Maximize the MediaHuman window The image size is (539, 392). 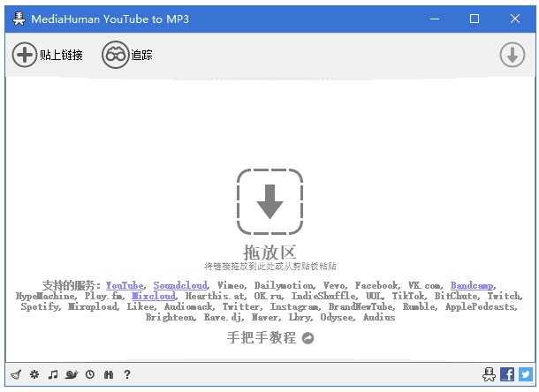[x=474, y=19]
